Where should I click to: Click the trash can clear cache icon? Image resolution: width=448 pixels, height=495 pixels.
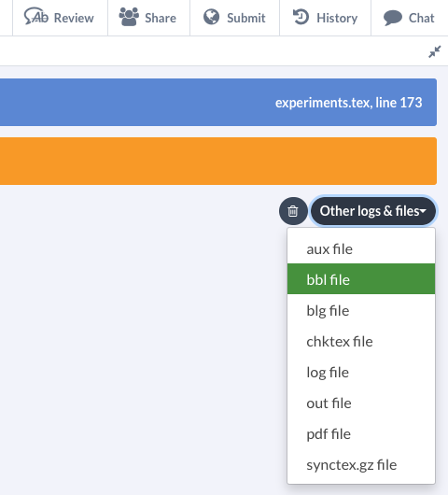pos(293,211)
